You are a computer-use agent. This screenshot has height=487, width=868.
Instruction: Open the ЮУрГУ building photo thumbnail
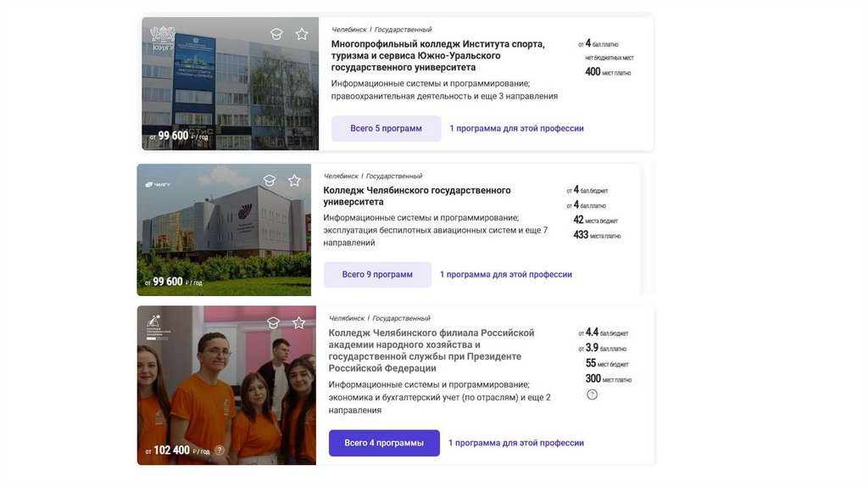pyautogui.click(x=231, y=84)
